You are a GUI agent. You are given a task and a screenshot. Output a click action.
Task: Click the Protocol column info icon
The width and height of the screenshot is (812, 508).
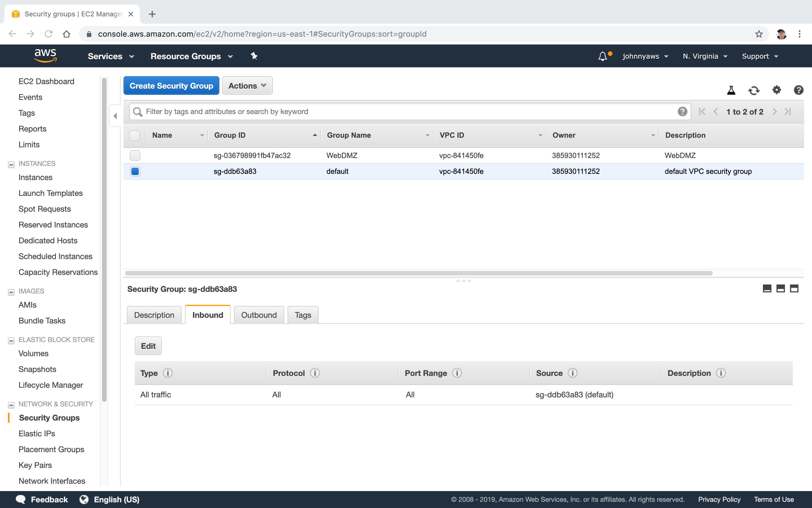pyautogui.click(x=315, y=373)
